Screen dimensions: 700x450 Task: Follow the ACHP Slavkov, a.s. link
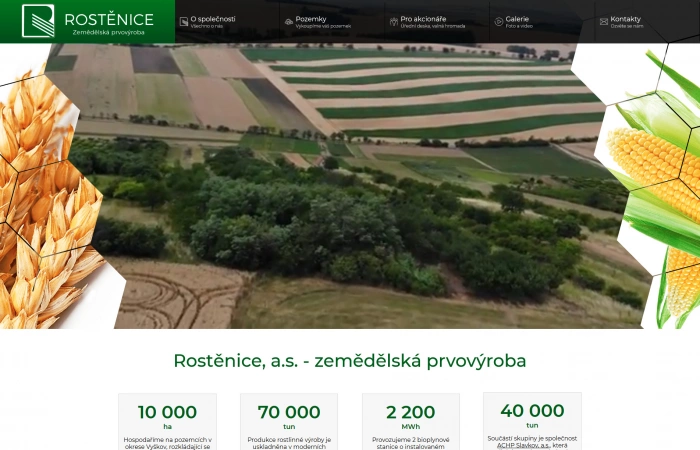pos(517,445)
